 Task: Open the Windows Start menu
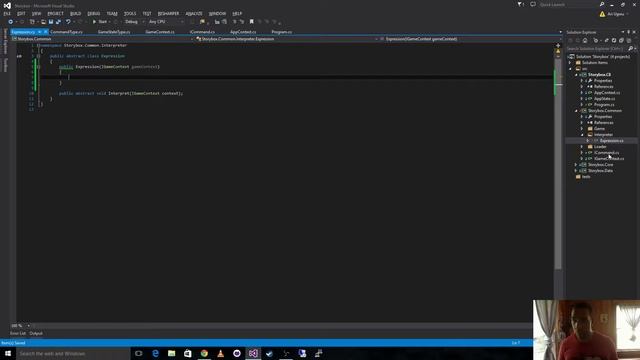(x=8, y=353)
